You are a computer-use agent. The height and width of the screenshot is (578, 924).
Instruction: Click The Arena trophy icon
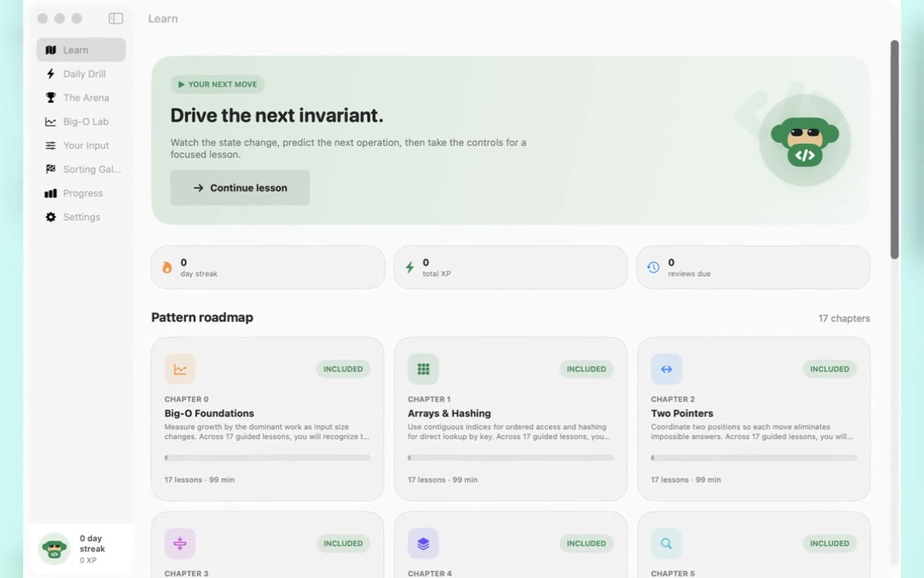[x=51, y=98]
